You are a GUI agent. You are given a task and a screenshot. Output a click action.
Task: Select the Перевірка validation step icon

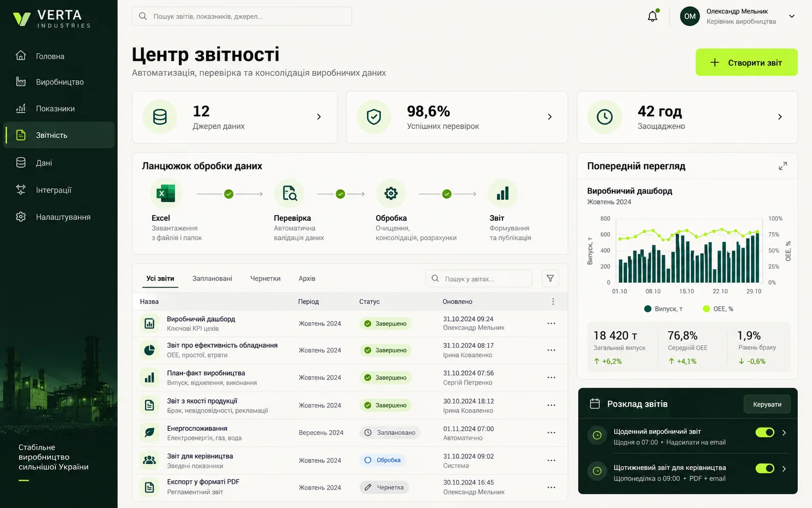pos(289,194)
